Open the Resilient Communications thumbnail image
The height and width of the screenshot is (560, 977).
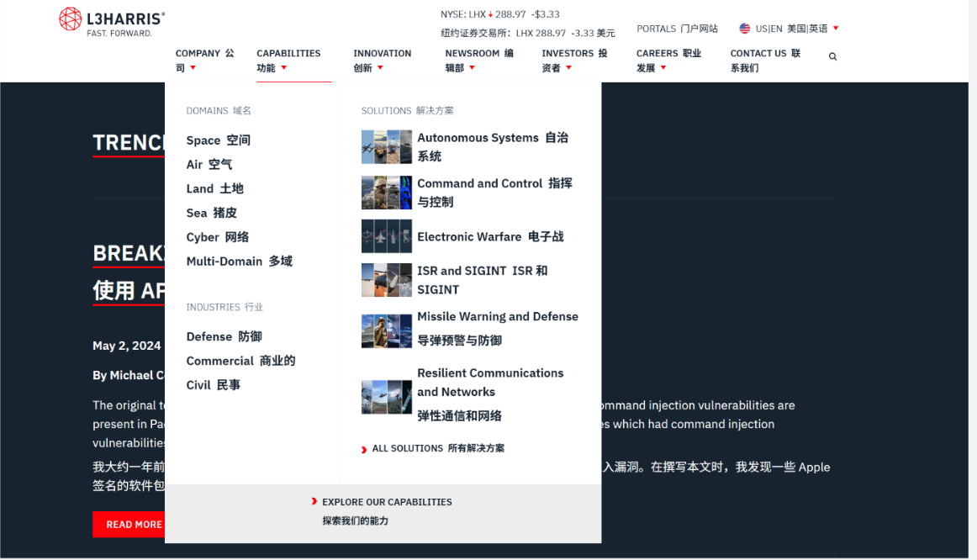pyautogui.click(x=386, y=397)
